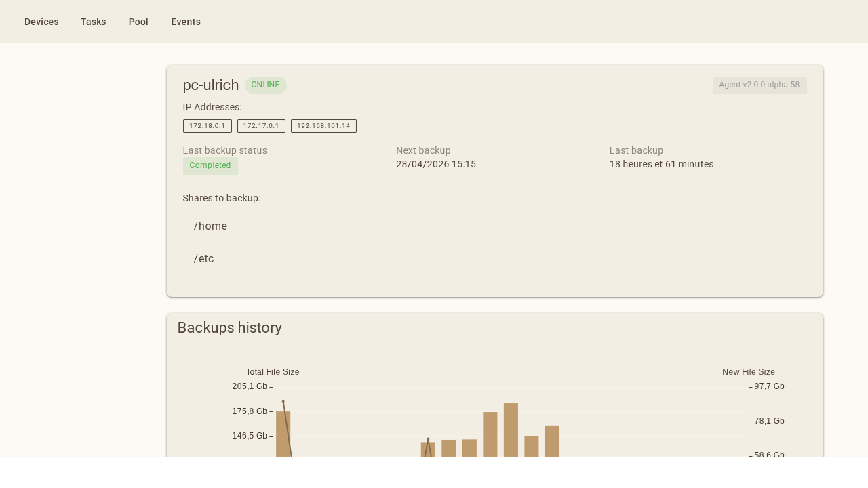Click the first bar in backups chart
The height and width of the screenshot is (488, 868).
click(x=283, y=434)
